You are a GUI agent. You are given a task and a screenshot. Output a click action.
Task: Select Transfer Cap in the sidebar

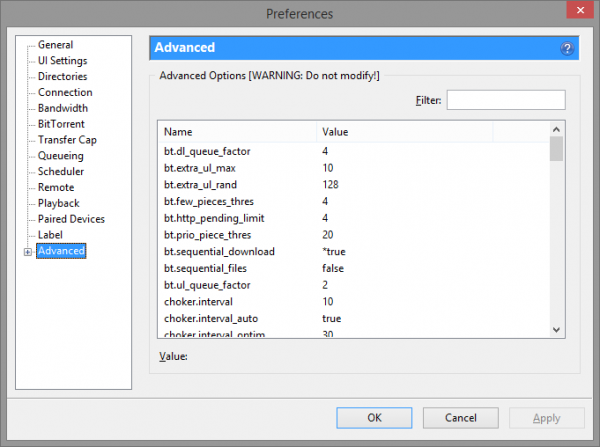67,140
